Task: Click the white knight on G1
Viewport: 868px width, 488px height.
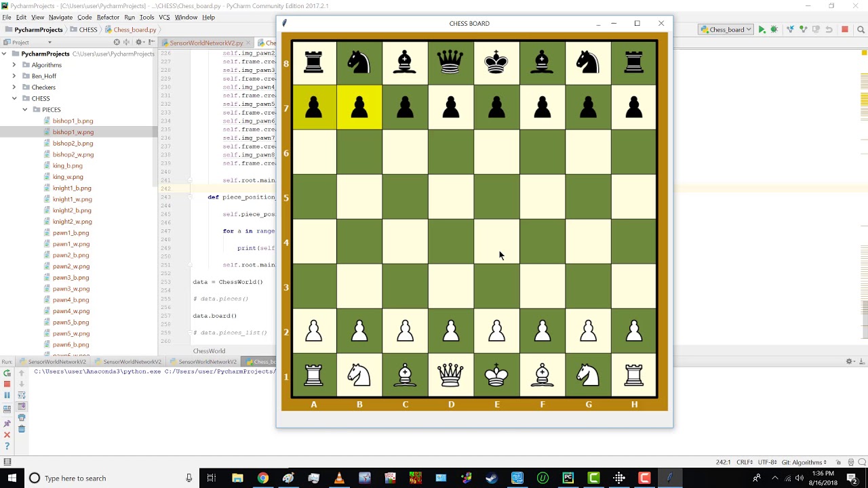Action: 588,374
